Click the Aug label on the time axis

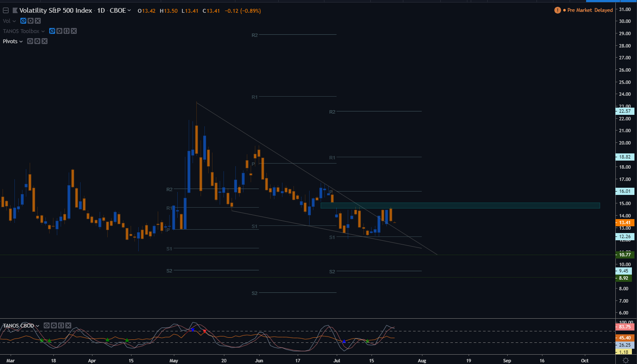pyautogui.click(x=422, y=361)
